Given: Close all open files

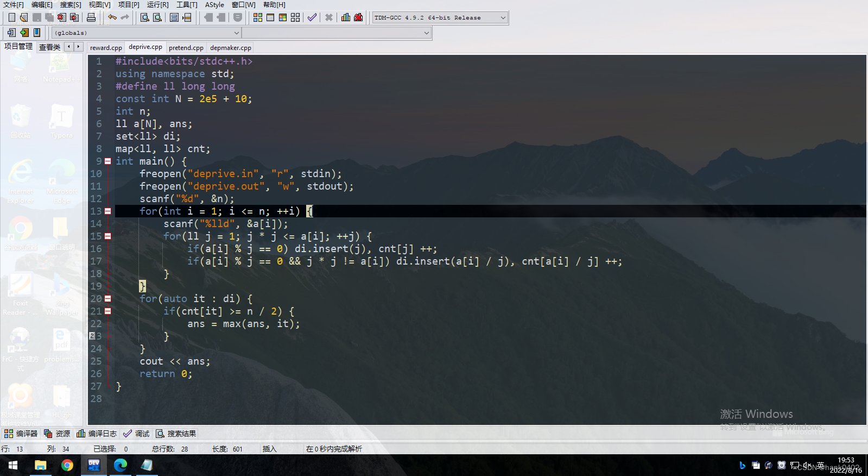Looking at the screenshot, I should pyautogui.click(x=74, y=17).
